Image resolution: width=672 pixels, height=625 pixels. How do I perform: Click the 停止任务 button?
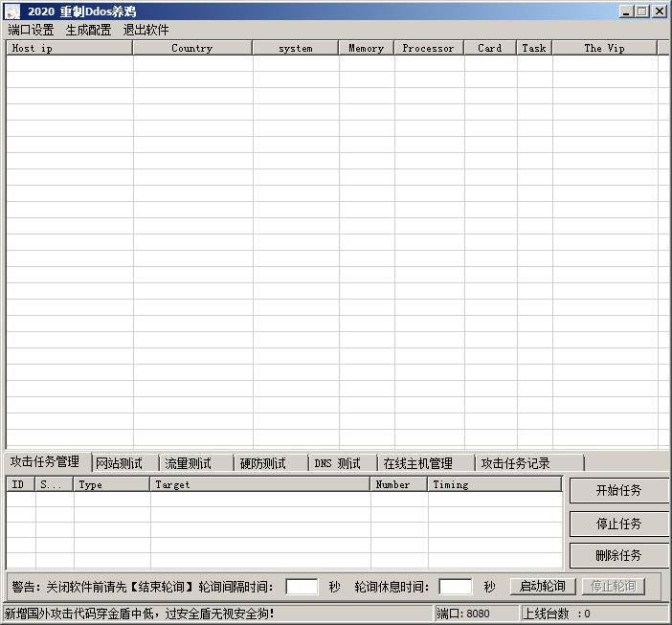[618, 524]
